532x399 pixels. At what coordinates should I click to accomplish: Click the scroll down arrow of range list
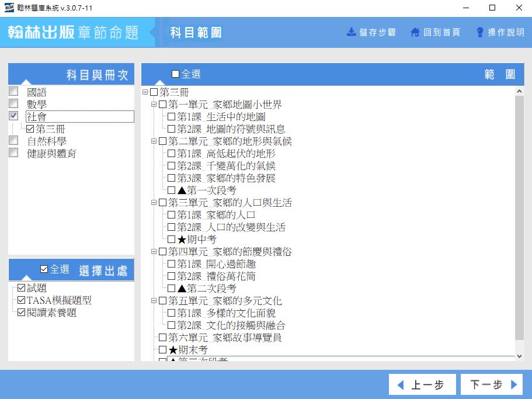click(519, 356)
